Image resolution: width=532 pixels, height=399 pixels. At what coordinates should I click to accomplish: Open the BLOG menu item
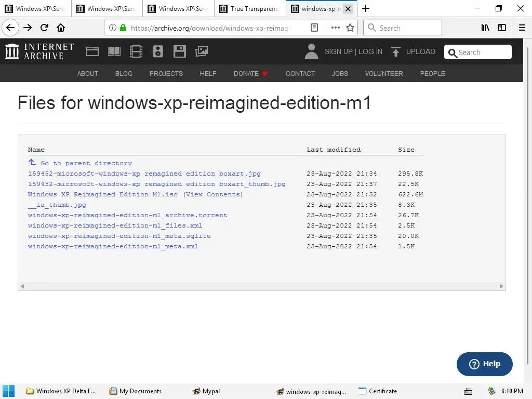(x=124, y=74)
